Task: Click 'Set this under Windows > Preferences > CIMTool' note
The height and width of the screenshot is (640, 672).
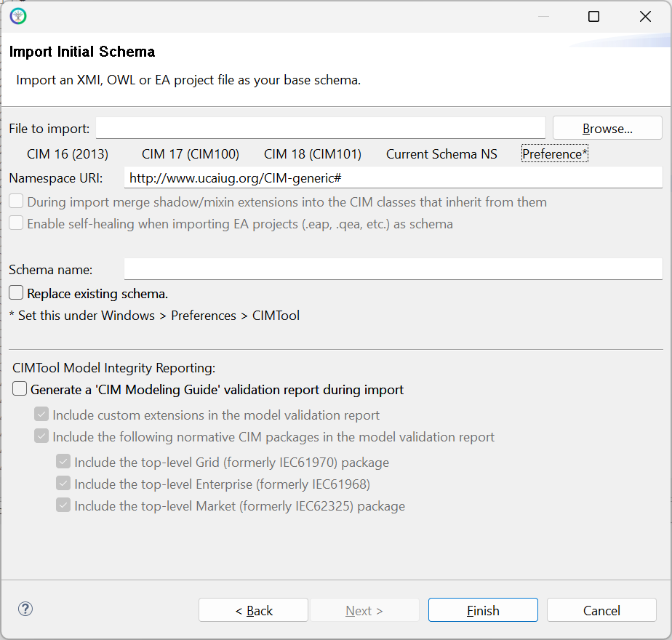Action: [x=154, y=316]
